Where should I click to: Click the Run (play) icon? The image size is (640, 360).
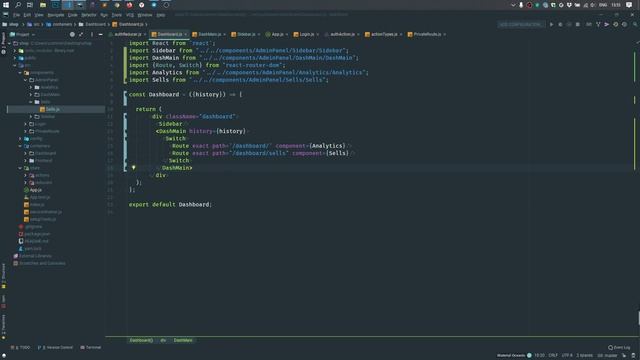pos(551,24)
